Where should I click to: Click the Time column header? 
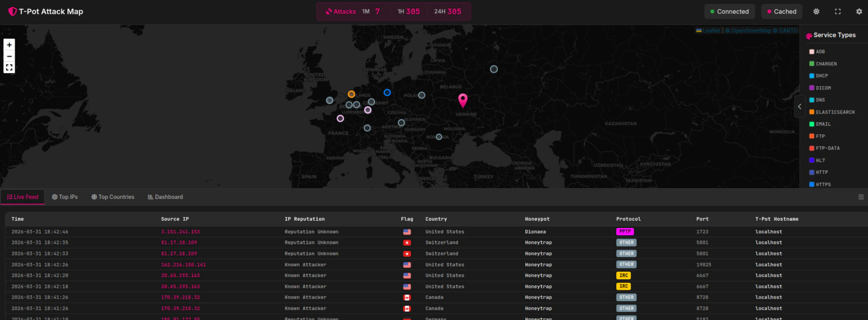tap(18, 219)
